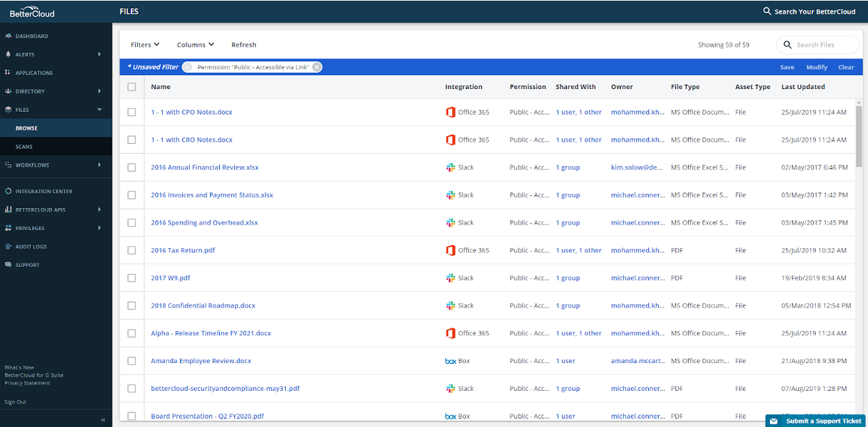The image size is (868, 427).
Task: Click the Support chat icon
Action: [x=8, y=264]
